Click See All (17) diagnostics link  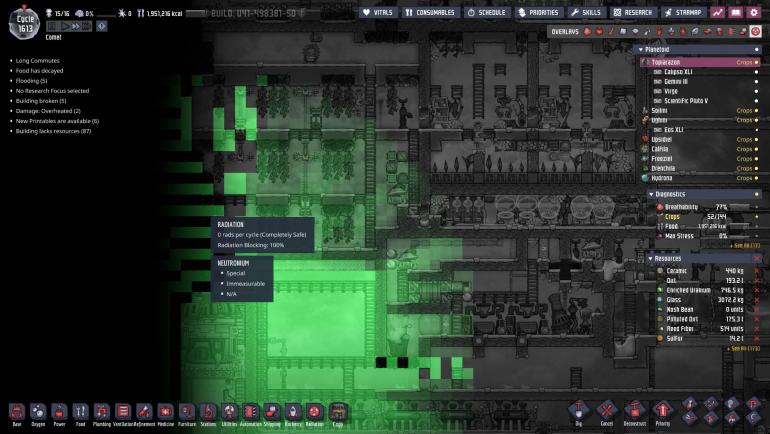(x=745, y=245)
